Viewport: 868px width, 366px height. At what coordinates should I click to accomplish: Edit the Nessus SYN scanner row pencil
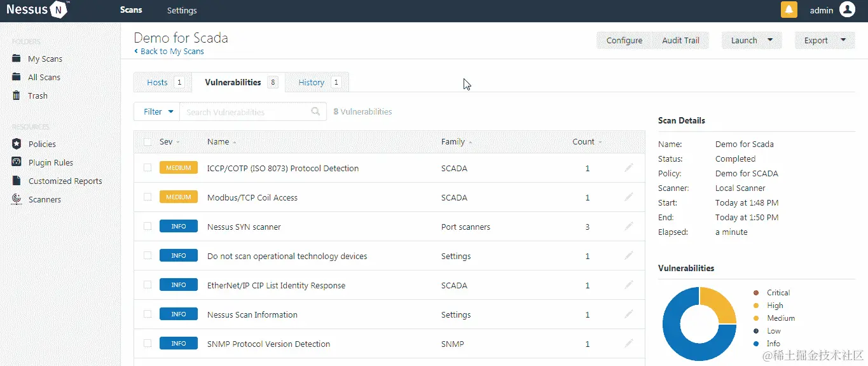(x=629, y=227)
